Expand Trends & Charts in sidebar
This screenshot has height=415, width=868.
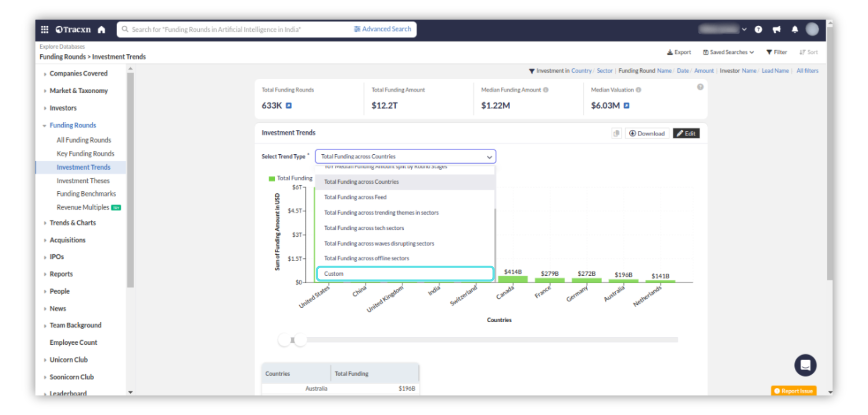click(44, 223)
